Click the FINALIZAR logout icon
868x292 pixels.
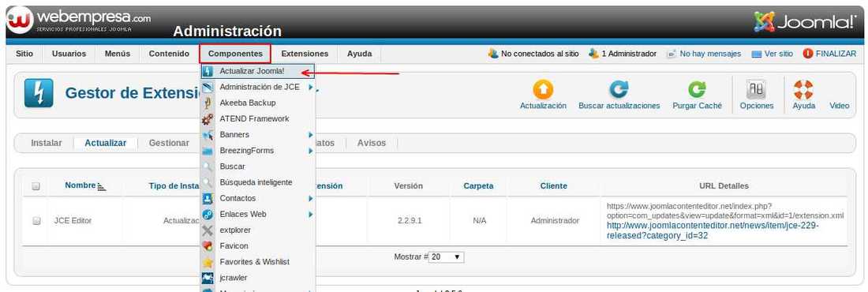tap(808, 54)
